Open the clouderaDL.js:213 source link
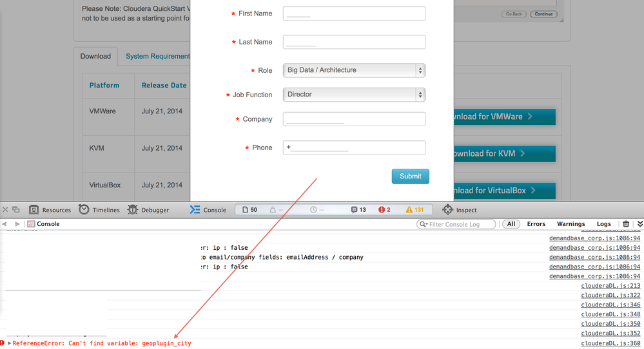Image resolution: width=644 pixels, height=349 pixels. [610, 286]
